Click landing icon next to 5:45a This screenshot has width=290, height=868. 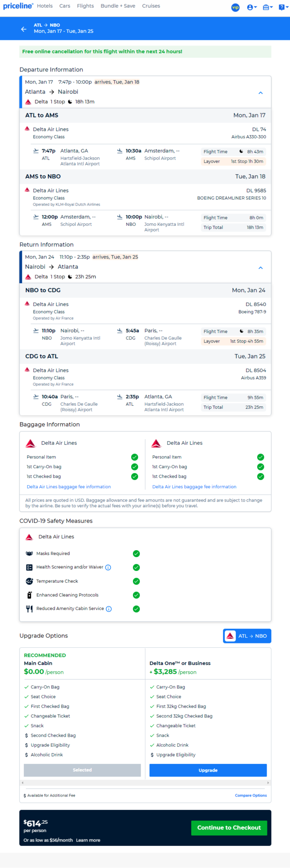click(120, 330)
